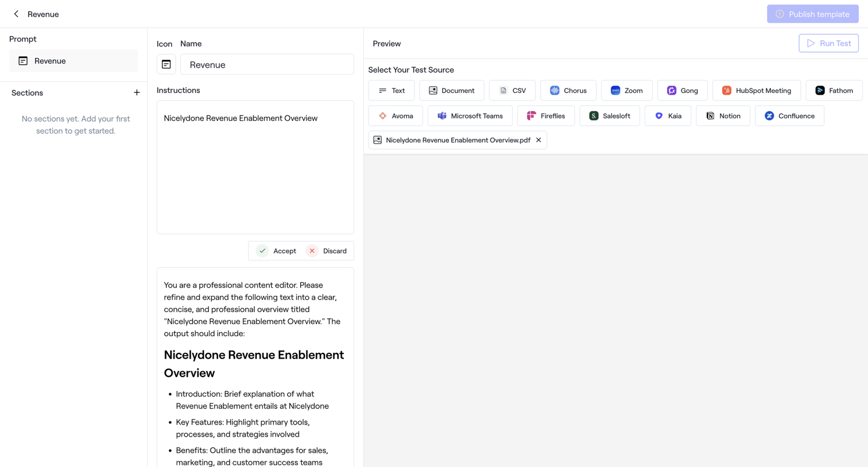Select Document as the test source
The width and height of the screenshot is (868, 467).
point(452,91)
